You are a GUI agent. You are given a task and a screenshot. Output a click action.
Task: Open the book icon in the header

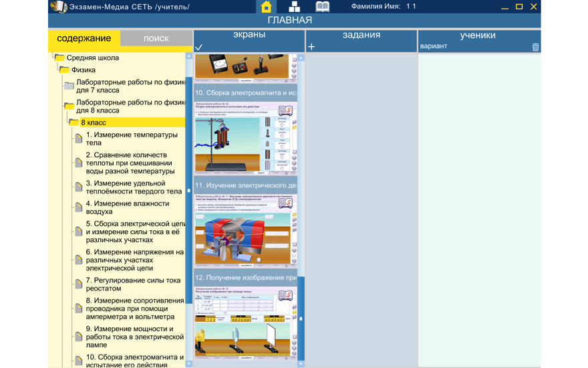pyautogui.click(x=323, y=7)
